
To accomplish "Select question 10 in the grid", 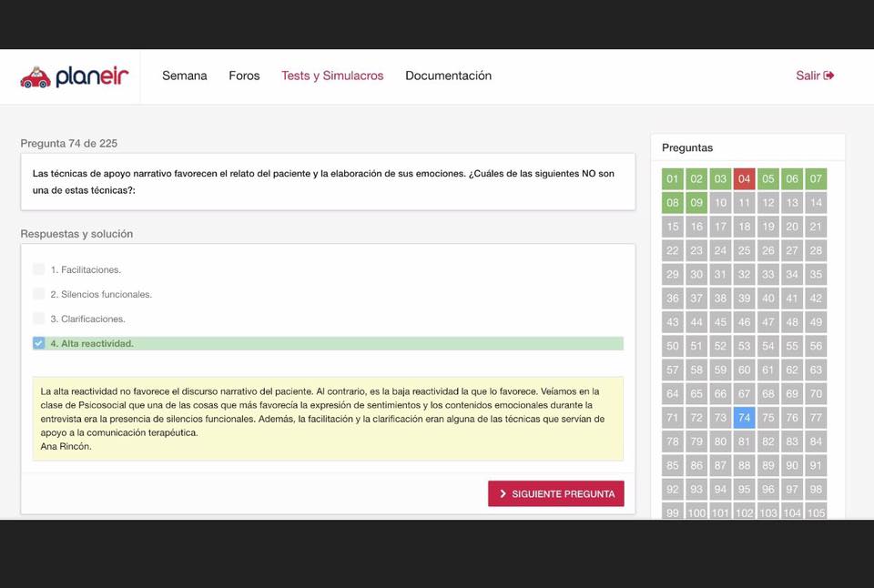I will [x=720, y=203].
